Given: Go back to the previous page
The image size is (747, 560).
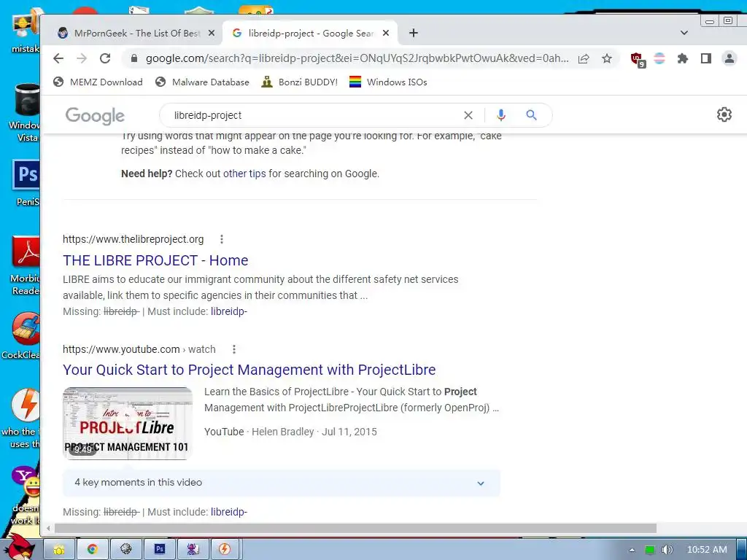Looking at the screenshot, I should point(58,58).
